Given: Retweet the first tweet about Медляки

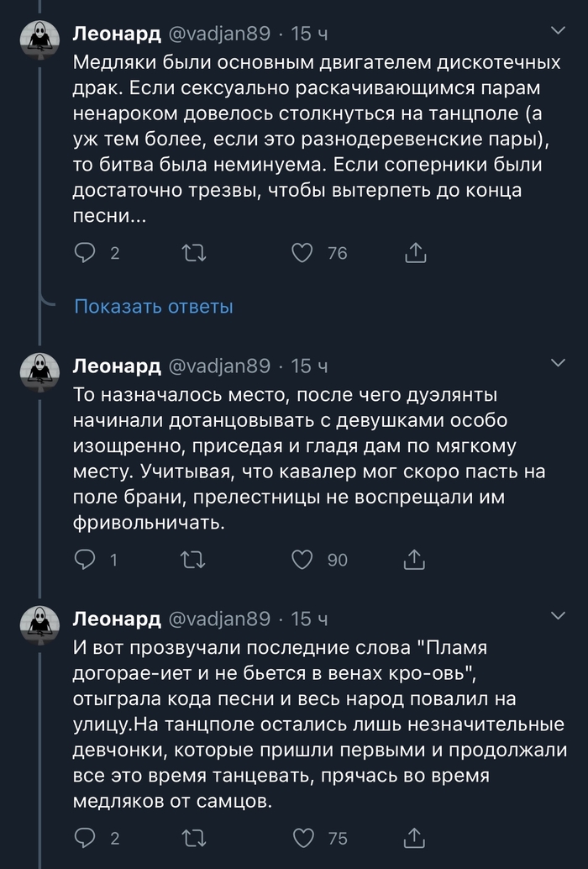Looking at the screenshot, I should (x=194, y=252).
